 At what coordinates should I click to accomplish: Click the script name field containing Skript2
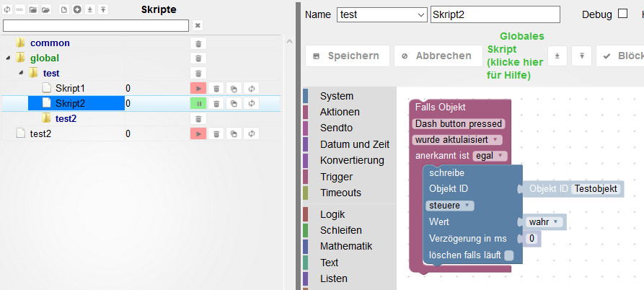[x=495, y=15]
